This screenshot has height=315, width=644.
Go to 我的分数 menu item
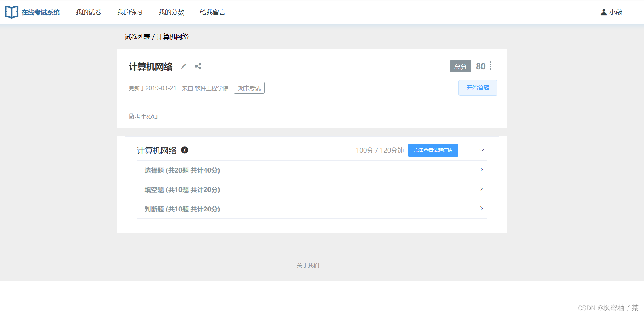pyautogui.click(x=171, y=12)
